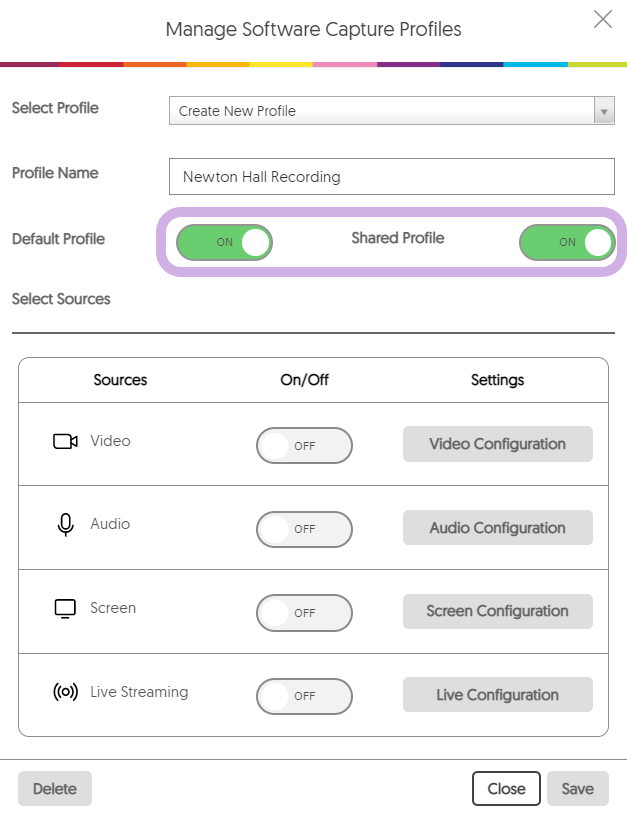This screenshot has width=627, height=815.
Task: Turn on the Screen source toggle
Action: tap(304, 613)
